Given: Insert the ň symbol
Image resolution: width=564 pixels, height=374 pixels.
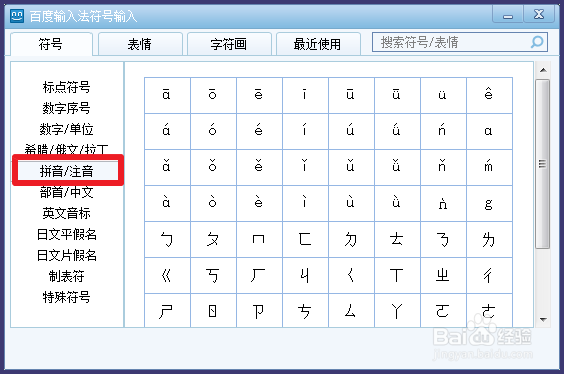Looking at the screenshot, I should point(444,167).
